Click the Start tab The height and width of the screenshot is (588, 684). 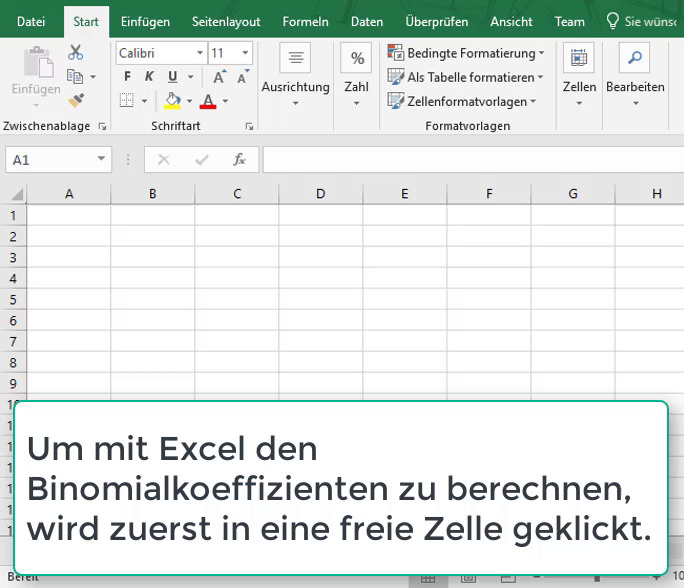(86, 21)
